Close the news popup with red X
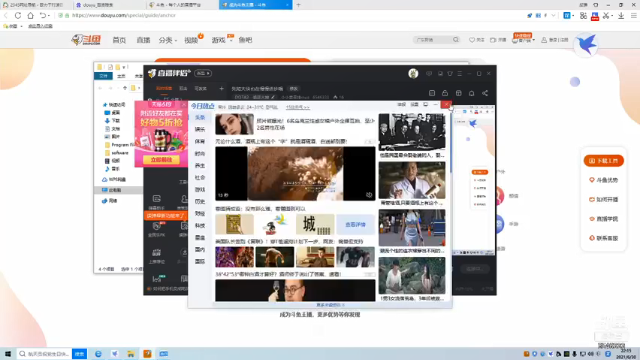 click(x=447, y=104)
